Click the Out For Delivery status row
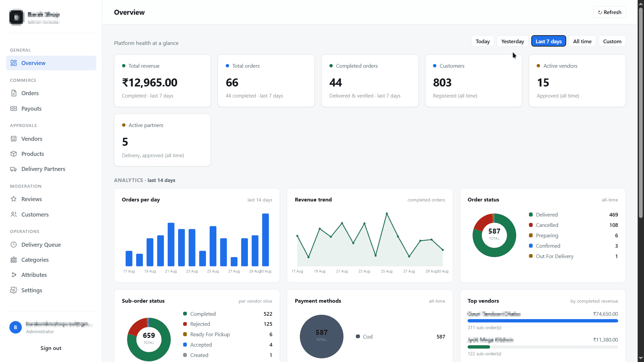 (573, 256)
